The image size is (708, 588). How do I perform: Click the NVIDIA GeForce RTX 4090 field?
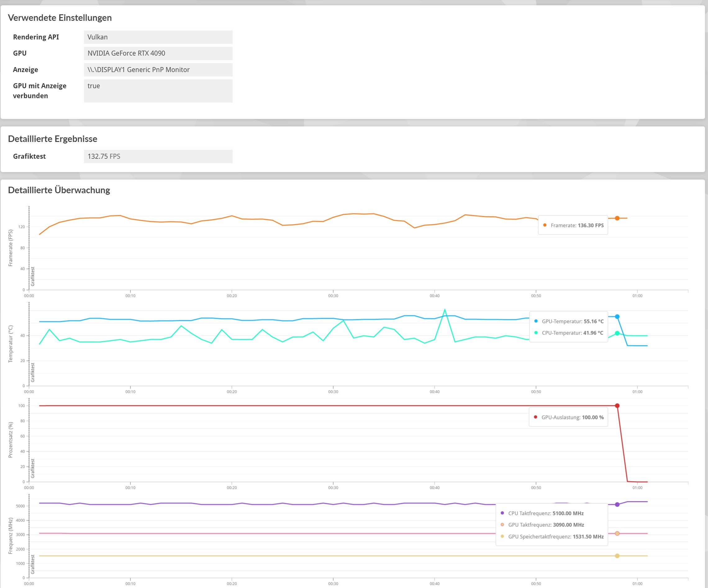(x=158, y=53)
